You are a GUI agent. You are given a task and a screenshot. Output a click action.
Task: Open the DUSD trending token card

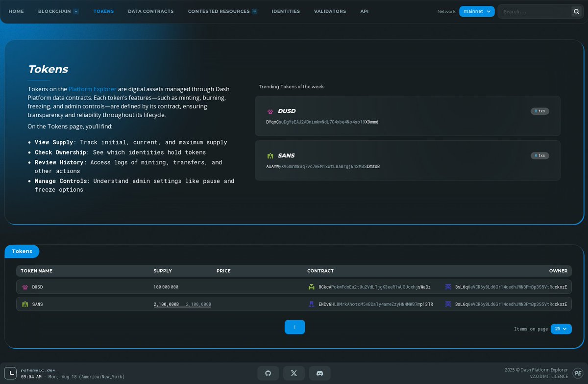407,116
